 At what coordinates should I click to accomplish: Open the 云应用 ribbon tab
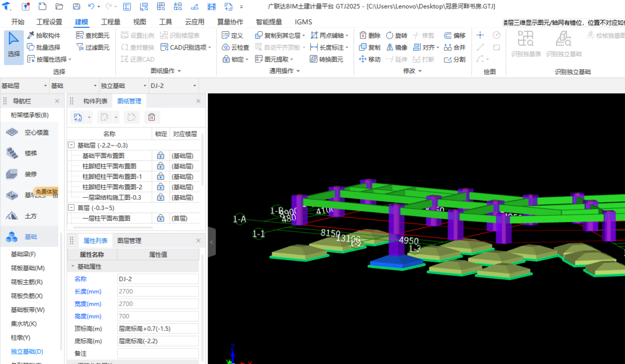click(x=195, y=22)
